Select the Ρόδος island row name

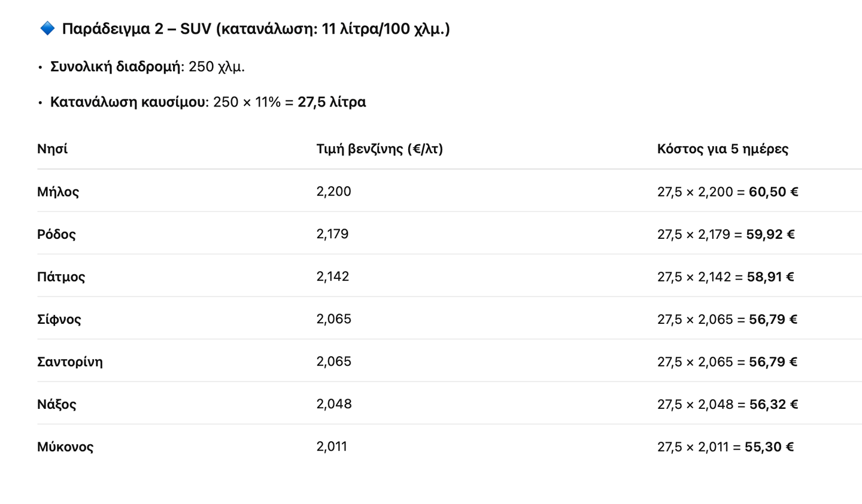point(56,235)
